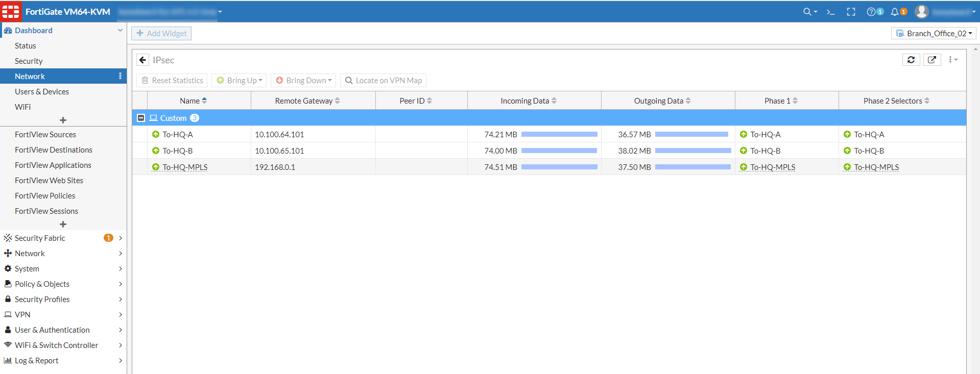The image size is (980, 374).
Task: Click the Log & Report chart icon
Action: [x=8, y=360]
